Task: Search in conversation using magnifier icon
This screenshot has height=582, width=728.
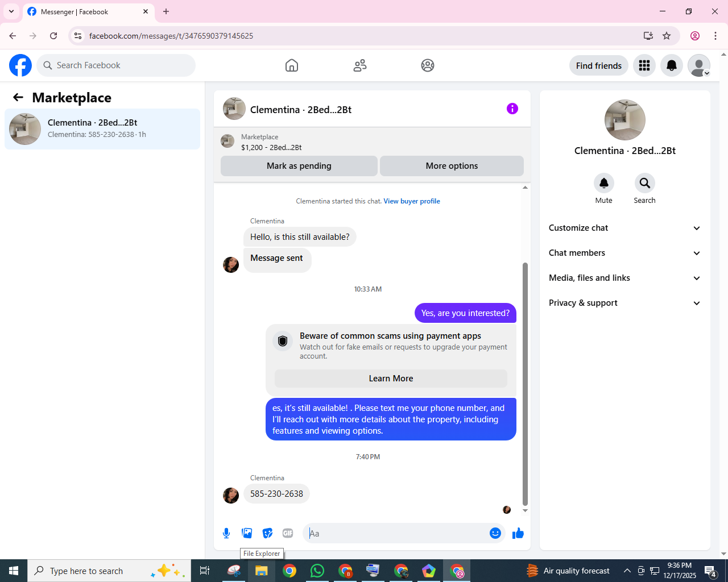Action: 645,183
